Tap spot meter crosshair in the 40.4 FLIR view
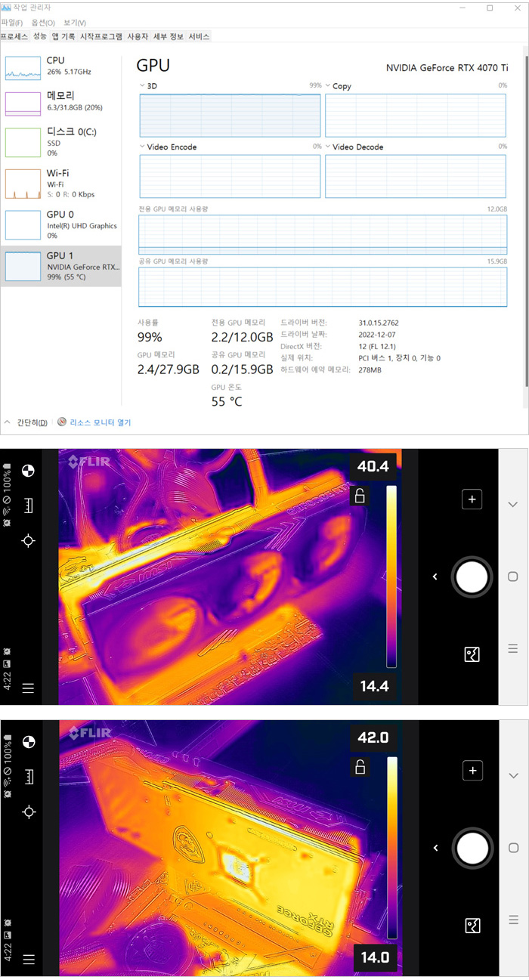Viewport: 529px width, 980px height. [29, 540]
